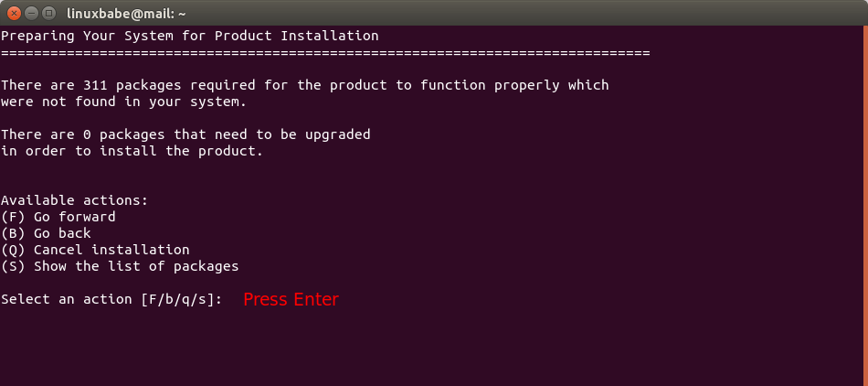Minimize the terminal window
The width and height of the screenshot is (868, 386).
point(31,13)
